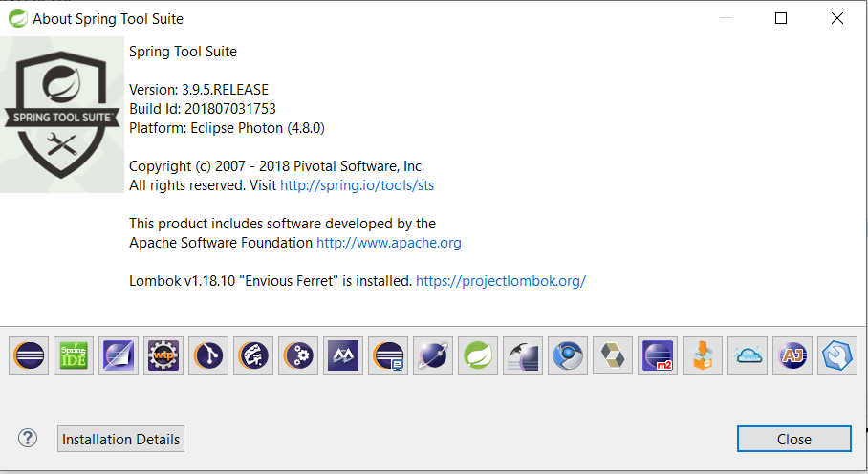868x474 pixels.
Task: Click 'This product includes software developed' line
Action: [x=282, y=224]
